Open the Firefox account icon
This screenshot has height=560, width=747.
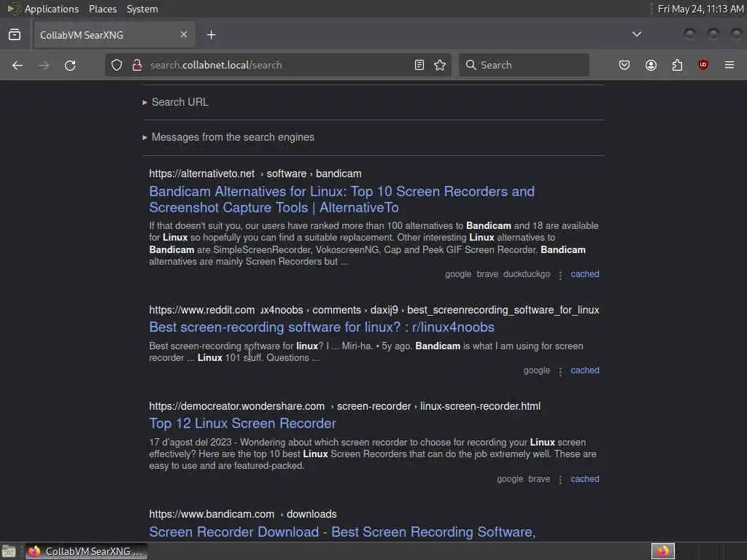coord(651,65)
